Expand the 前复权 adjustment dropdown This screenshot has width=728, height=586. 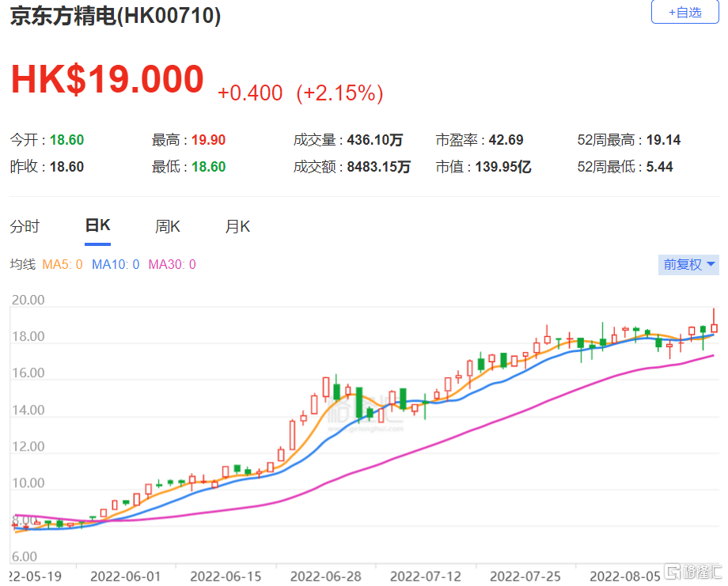point(688,264)
